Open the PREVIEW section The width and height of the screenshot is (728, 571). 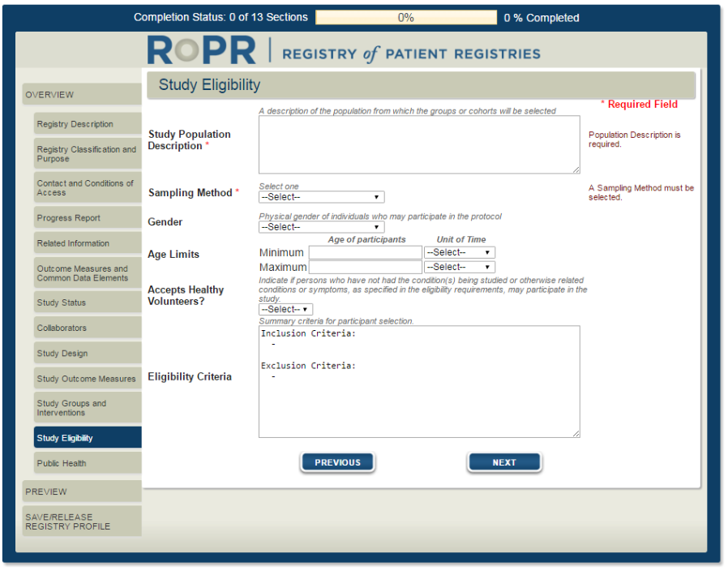(x=82, y=492)
